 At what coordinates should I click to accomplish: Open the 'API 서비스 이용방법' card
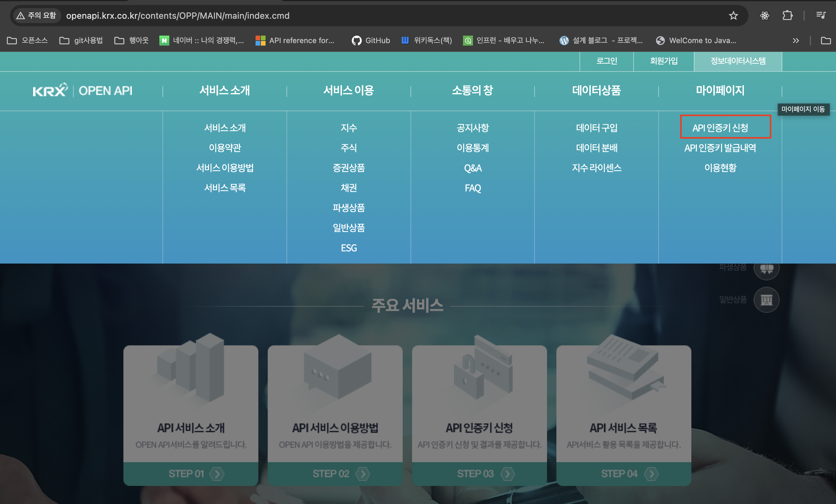point(335,416)
